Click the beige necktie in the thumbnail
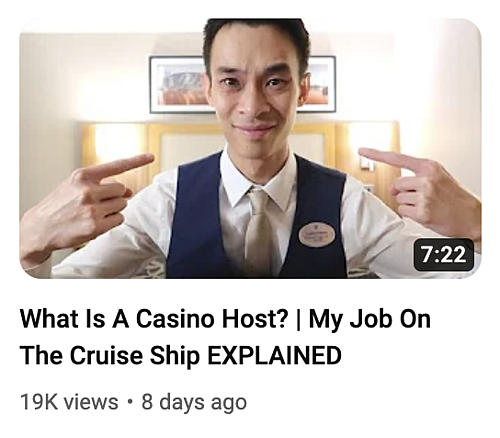Viewport: 500px width, 438px height. (258, 230)
